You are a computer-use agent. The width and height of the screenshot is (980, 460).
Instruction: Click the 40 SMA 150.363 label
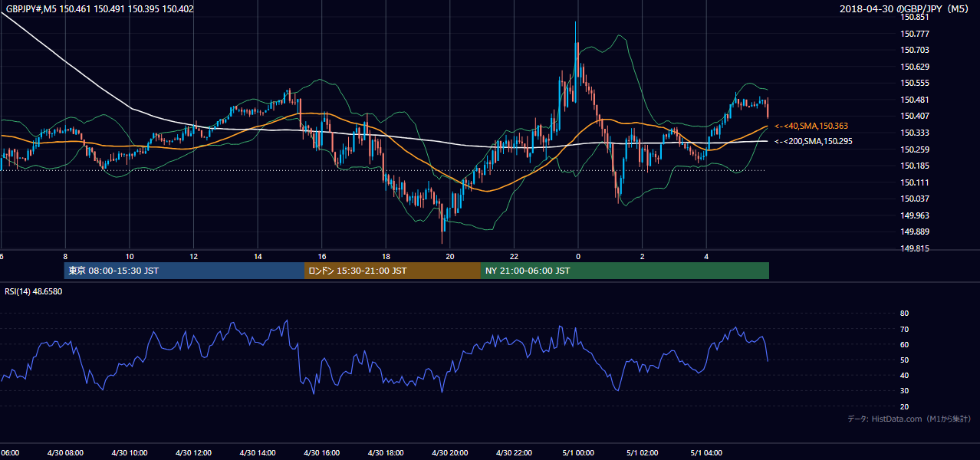811,126
